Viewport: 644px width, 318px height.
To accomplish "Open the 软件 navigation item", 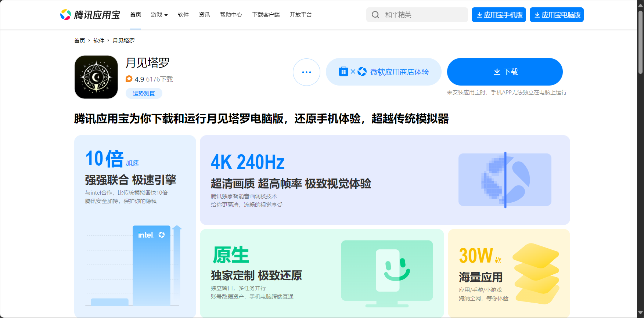I will 183,15.
